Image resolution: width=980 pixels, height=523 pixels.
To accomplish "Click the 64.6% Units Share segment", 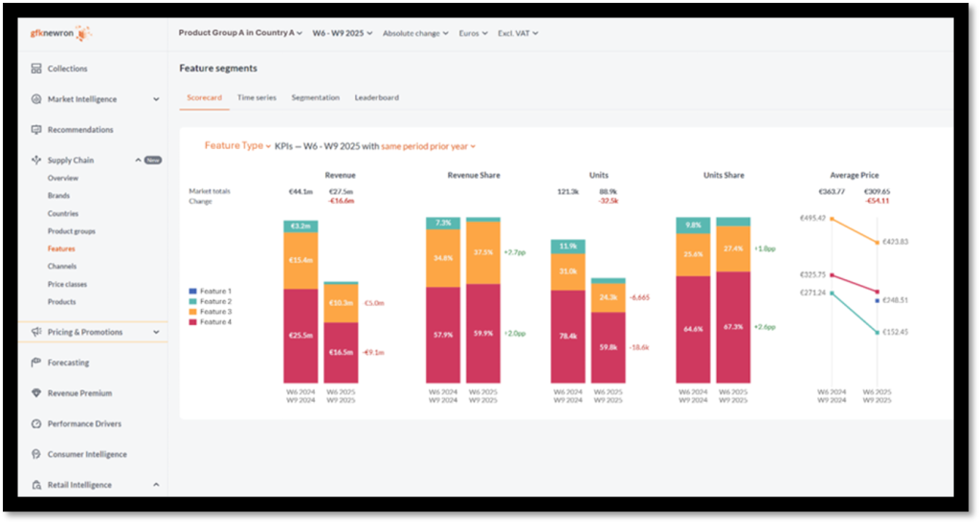I will click(x=693, y=330).
